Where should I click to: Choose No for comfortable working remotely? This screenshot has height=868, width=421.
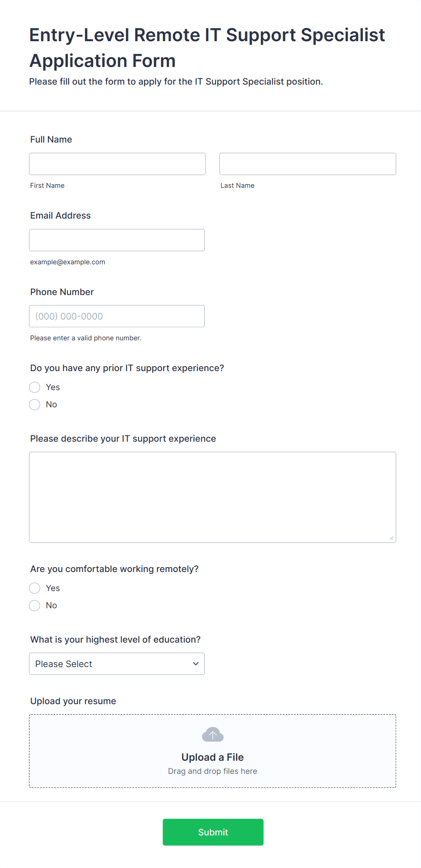click(35, 606)
